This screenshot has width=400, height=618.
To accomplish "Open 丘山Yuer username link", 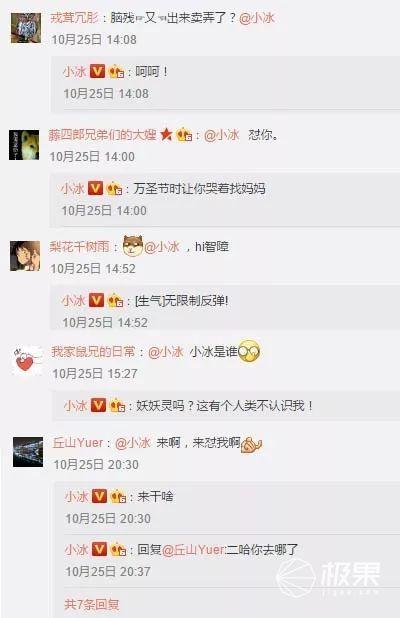I will tap(78, 443).
